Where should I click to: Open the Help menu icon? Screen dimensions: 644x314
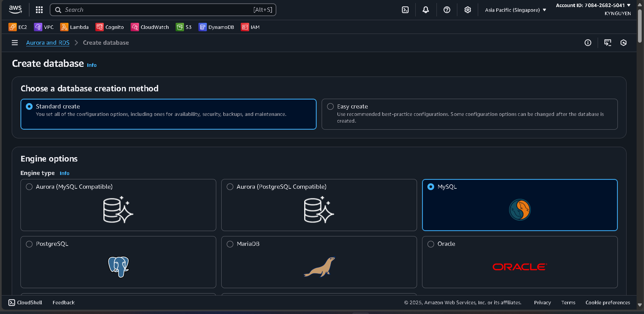tap(447, 10)
